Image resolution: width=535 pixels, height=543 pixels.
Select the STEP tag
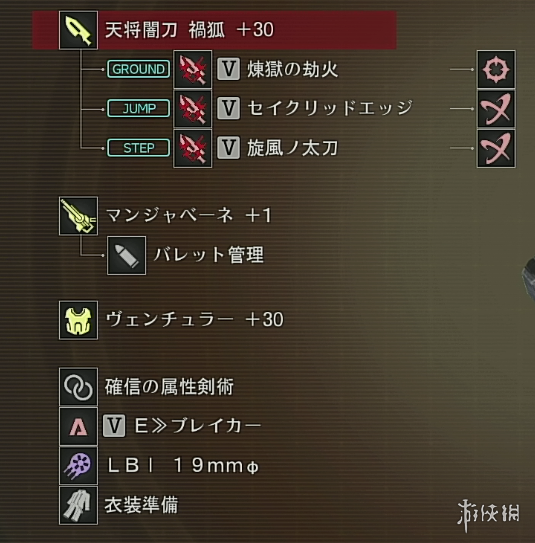pyautogui.click(x=139, y=148)
